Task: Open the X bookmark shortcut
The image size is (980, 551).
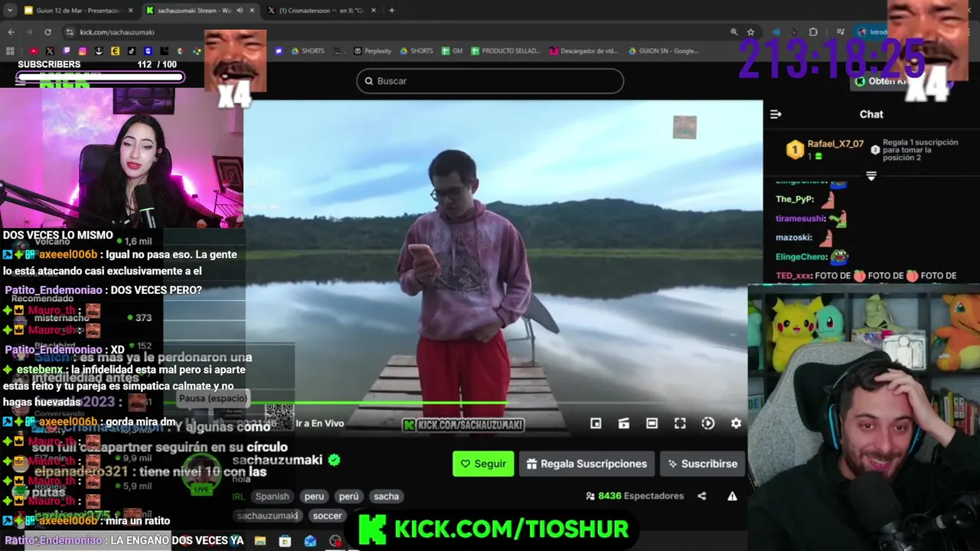Action: click(50, 51)
